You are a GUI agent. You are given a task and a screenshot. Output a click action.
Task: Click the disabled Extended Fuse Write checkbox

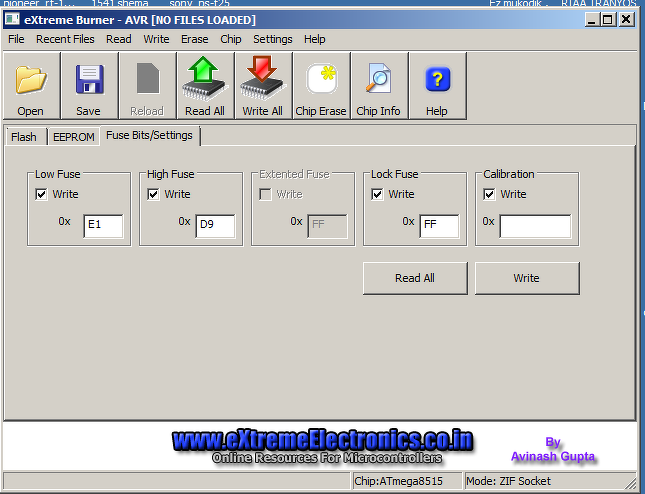tap(265, 194)
